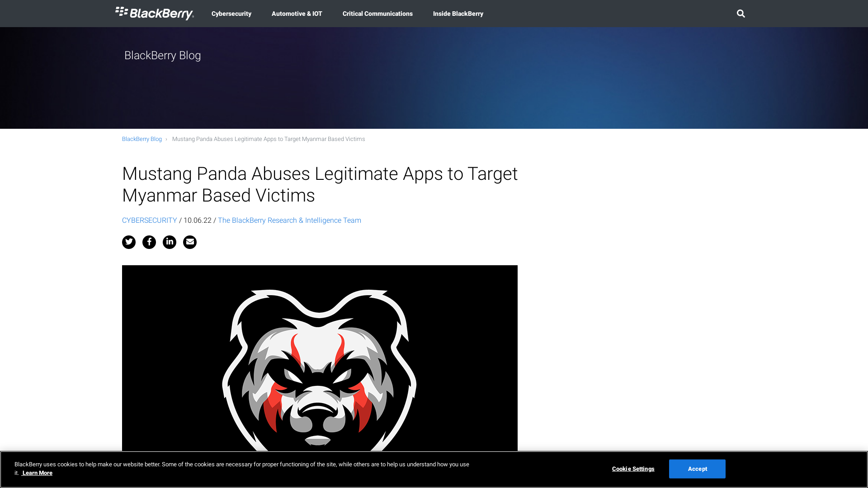Open the search icon in the header

741,14
